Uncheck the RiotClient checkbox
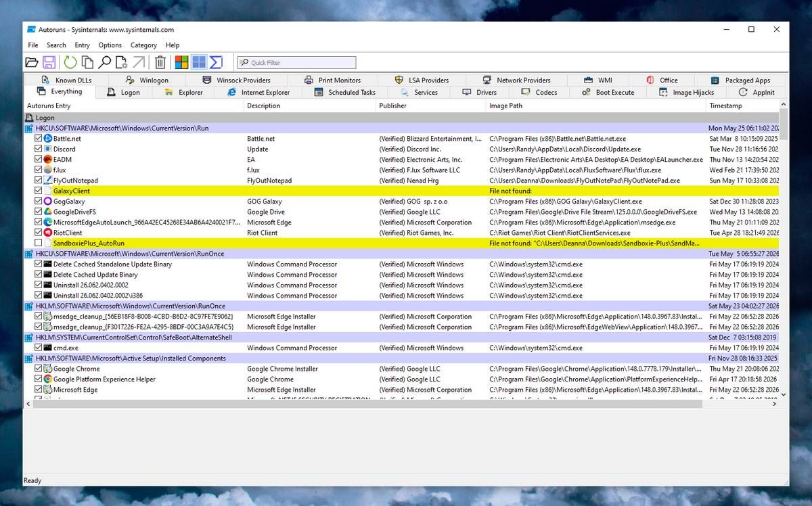The height and width of the screenshot is (506, 812). click(x=39, y=233)
